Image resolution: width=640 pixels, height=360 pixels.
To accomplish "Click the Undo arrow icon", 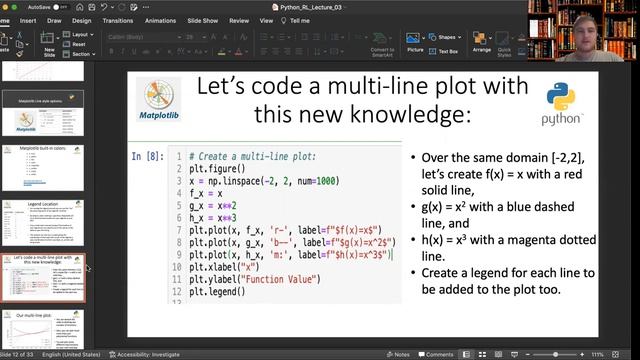I will tap(104, 7).
